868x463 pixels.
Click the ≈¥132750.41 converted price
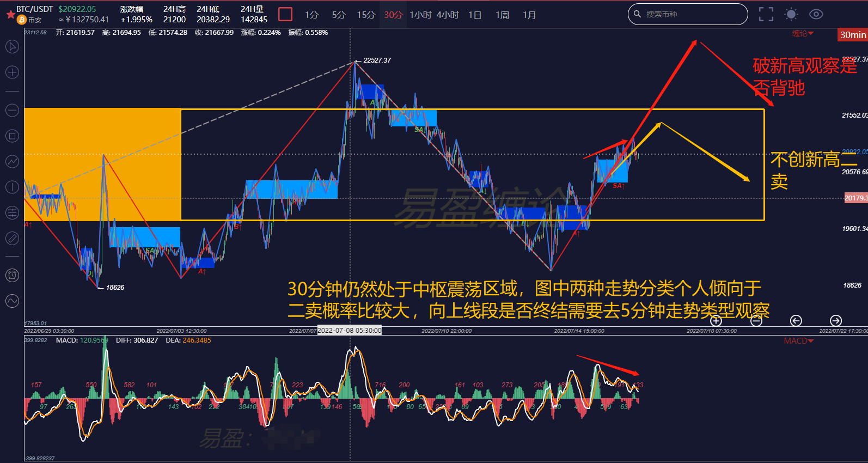(84, 20)
